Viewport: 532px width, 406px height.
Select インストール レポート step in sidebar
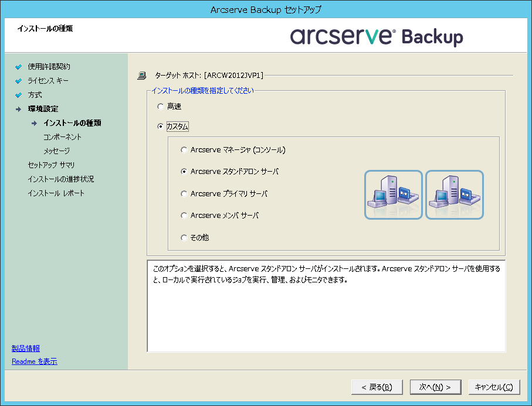coord(56,193)
